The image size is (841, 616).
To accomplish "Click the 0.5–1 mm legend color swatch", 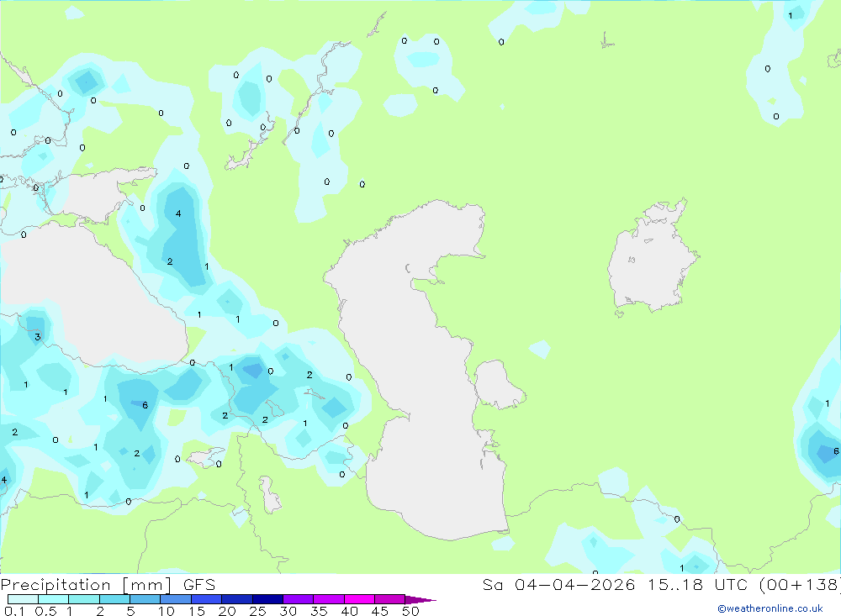I will pyautogui.click(x=54, y=599).
